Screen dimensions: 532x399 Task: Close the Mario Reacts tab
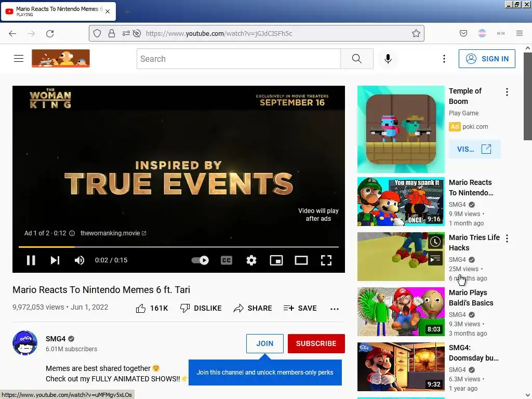(x=108, y=11)
